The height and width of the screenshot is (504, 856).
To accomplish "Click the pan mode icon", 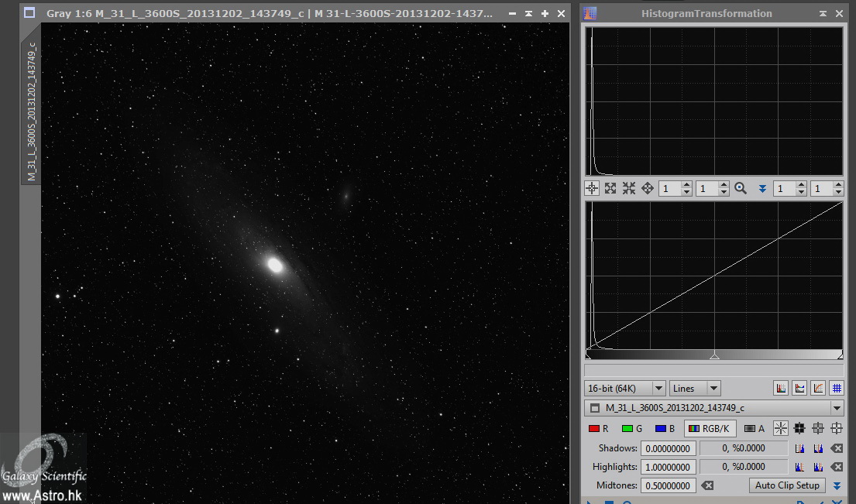I will coord(648,188).
